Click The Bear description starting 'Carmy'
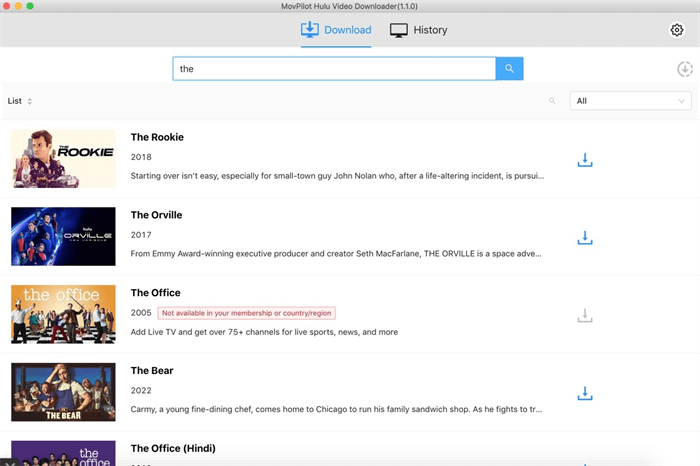Image resolution: width=700 pixels, height=466 pixels. [x=336, y=409]
